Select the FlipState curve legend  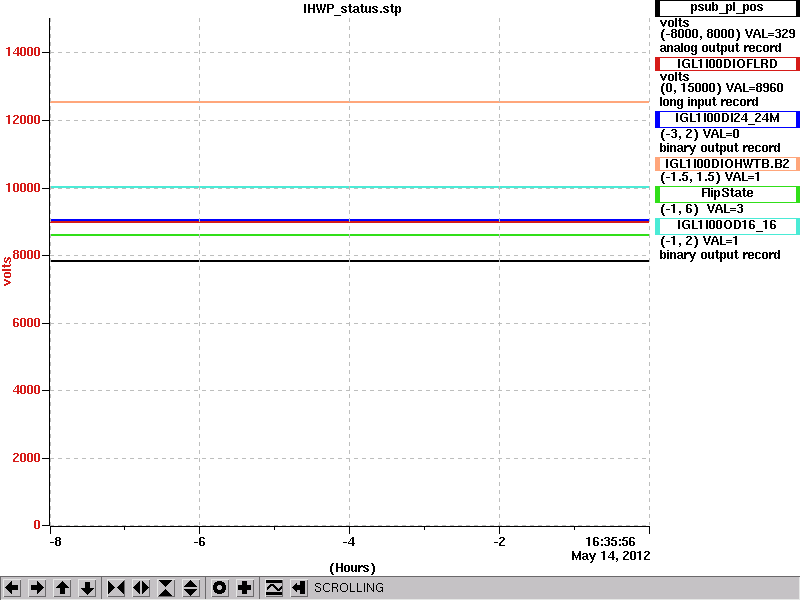pyautogui.click(x=727, y=194)
